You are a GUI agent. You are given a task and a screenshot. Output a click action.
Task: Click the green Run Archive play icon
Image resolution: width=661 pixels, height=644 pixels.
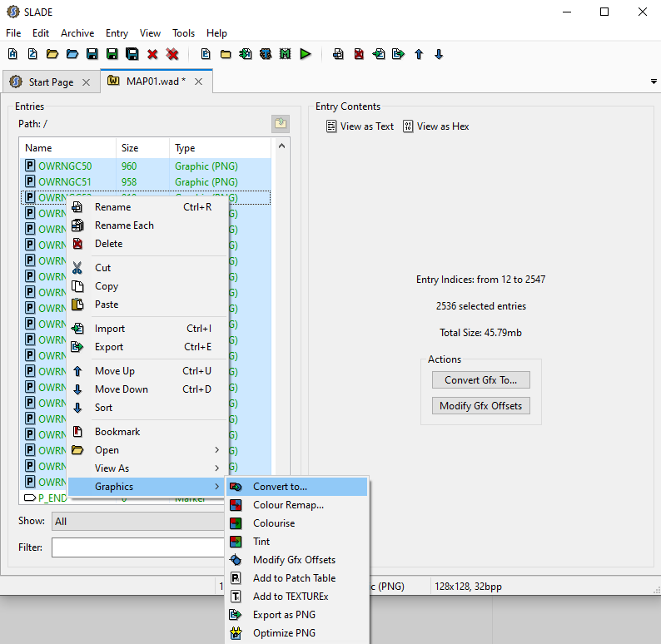(306, 54)
